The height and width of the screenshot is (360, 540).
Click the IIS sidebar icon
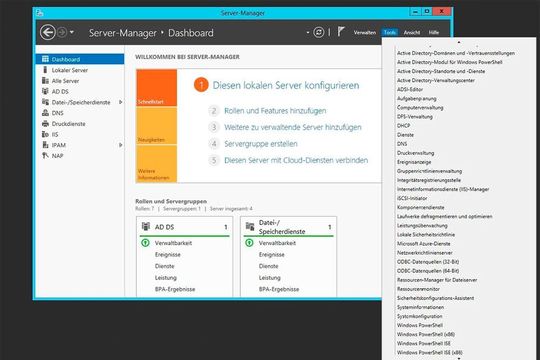(45, 134)
